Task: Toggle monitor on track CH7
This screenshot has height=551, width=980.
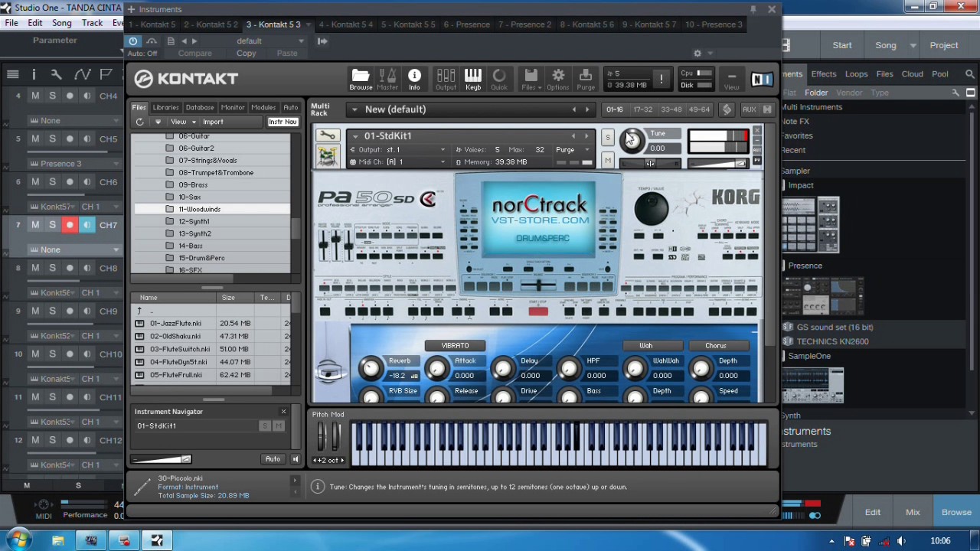Action: click(x=87, y=225)
